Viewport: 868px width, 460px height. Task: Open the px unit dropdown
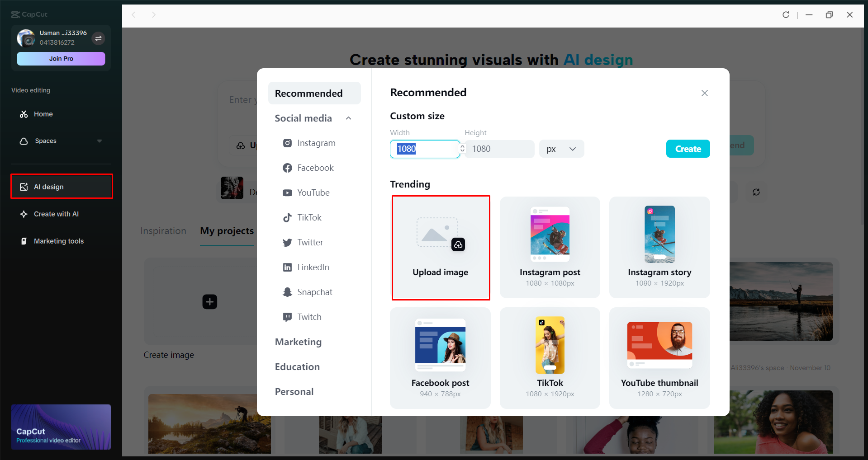tap(561, 149)
